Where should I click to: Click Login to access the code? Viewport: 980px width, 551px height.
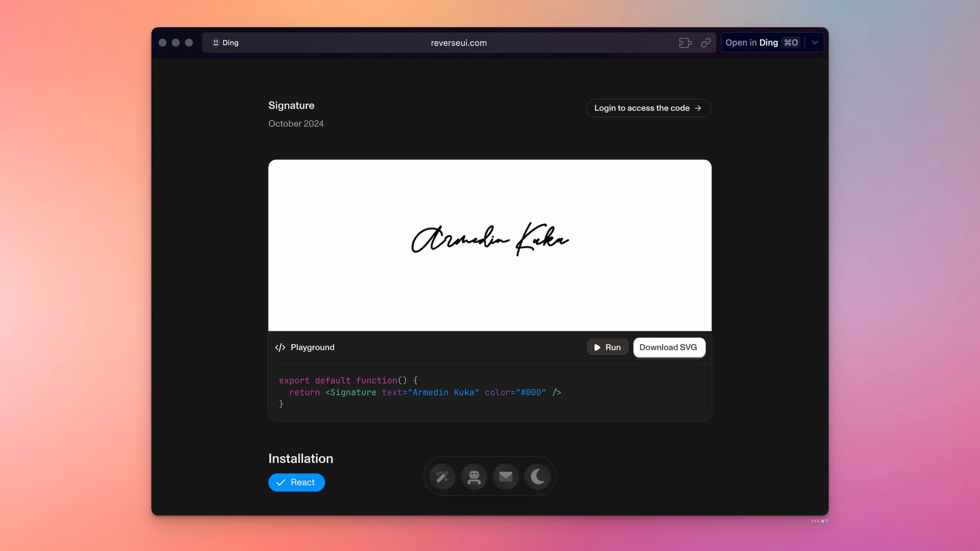[648, 108]
